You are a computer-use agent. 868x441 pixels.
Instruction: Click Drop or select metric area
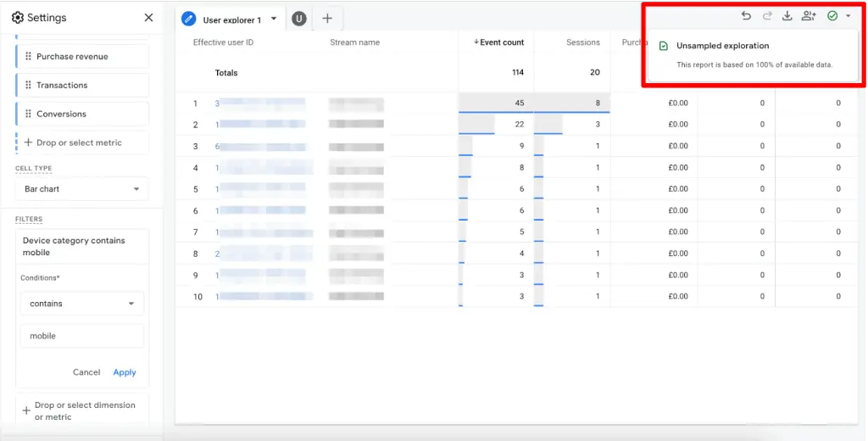click(81, 142)
